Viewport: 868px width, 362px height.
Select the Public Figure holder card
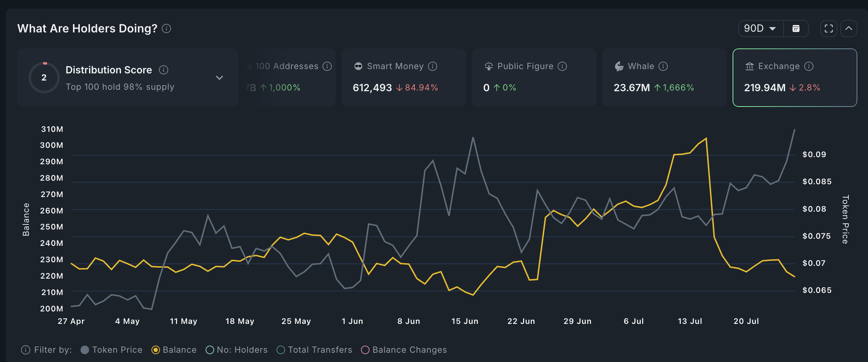pos(534,78)
